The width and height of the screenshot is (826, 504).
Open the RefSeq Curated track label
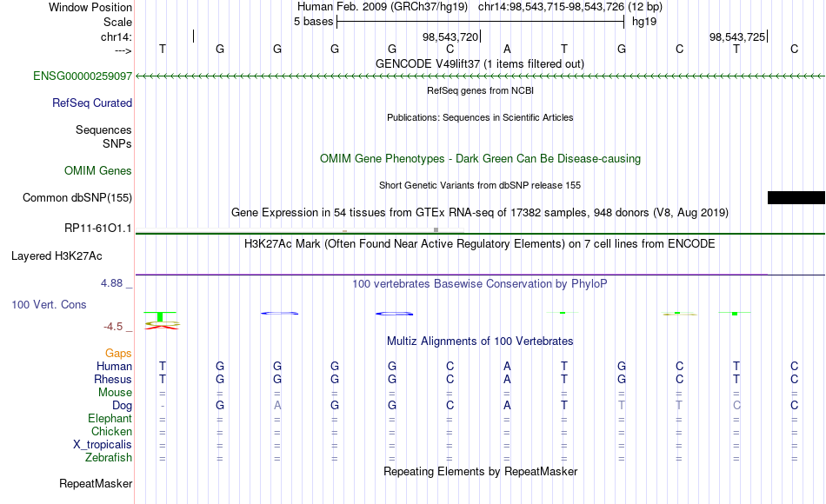tap(91, 103)
